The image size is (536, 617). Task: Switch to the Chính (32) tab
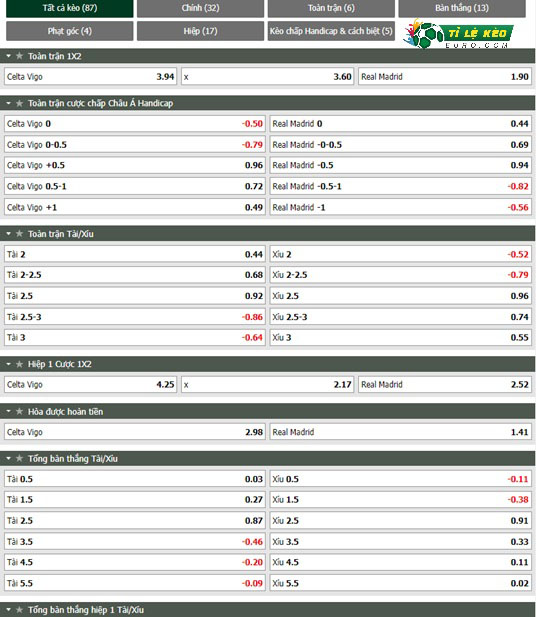[x=200, y=8]
